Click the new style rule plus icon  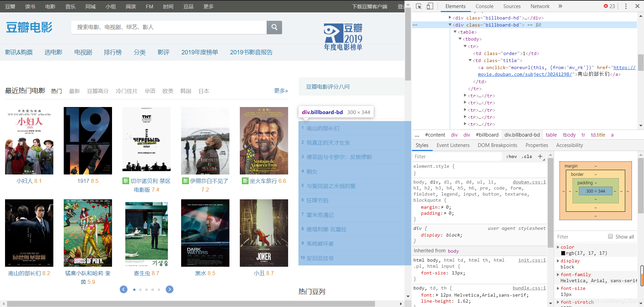(x=540, y=157)
